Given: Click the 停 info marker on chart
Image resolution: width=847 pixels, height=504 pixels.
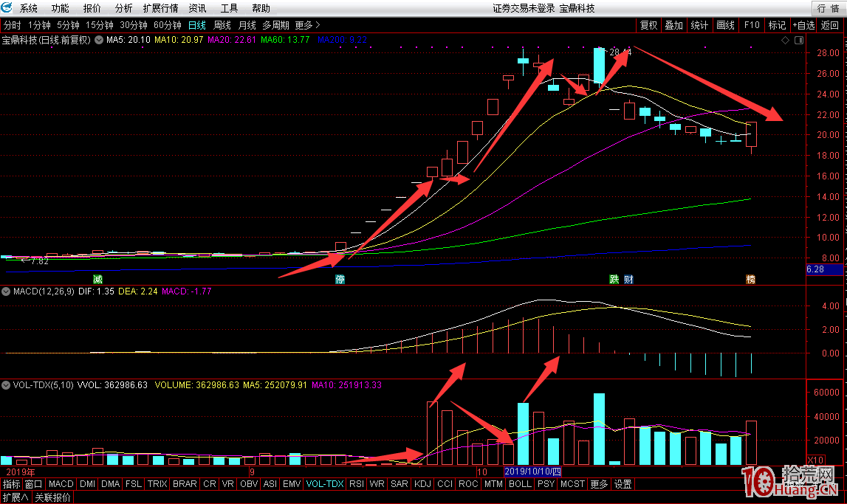Looking at the screenshot, I should pos(340,279).
